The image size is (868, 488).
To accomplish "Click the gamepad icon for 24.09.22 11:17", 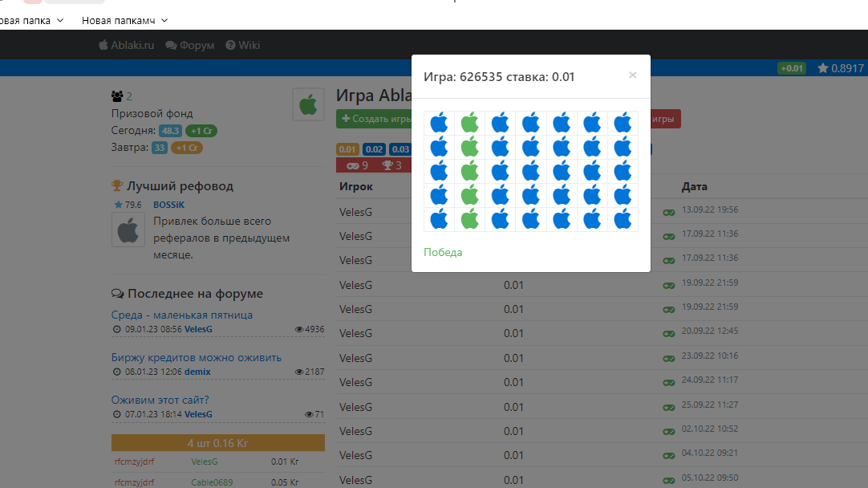I will pos(669,383).
